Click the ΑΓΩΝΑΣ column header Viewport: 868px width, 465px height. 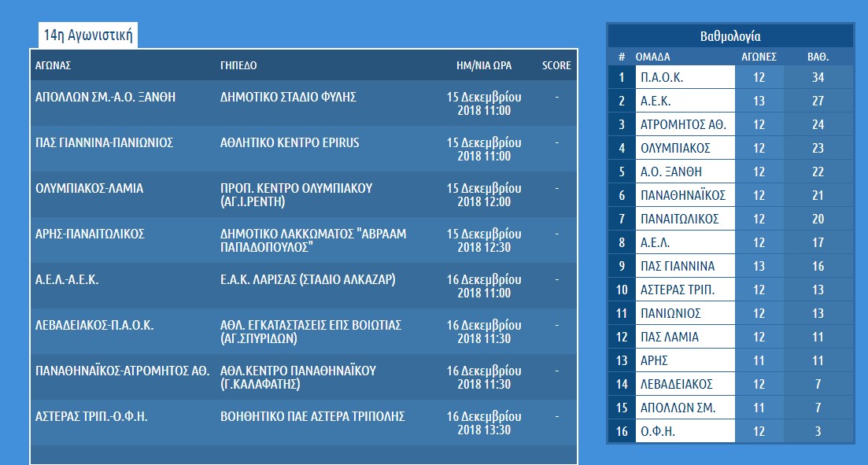click(54, 65)
